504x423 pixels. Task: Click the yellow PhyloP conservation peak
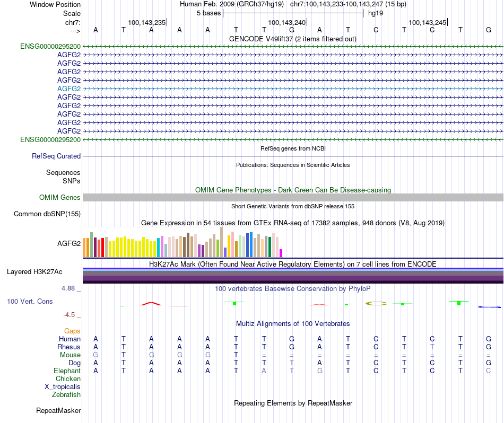[x=376, y=303]
